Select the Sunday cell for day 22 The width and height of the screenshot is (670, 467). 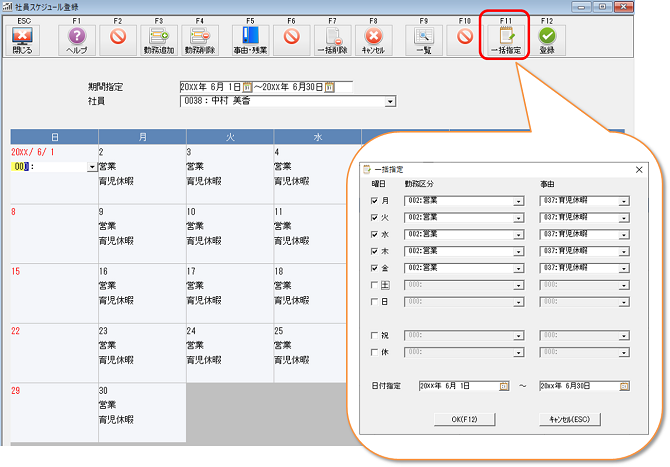click(54, 353)
